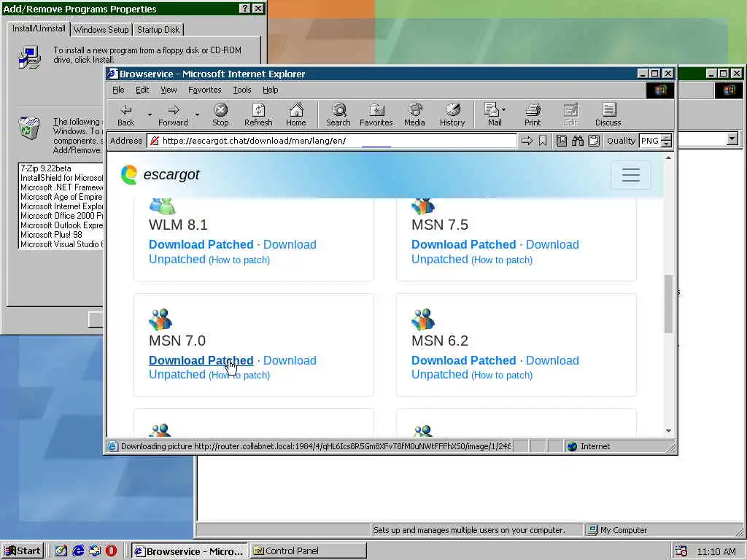Refresh the current page

pyautogui.click(x=258, y=115)
